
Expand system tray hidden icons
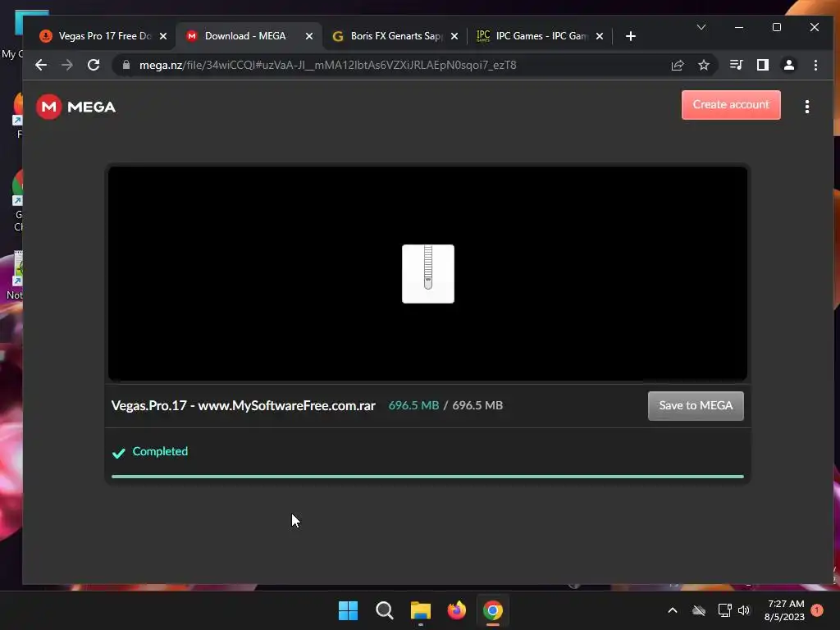673,610
